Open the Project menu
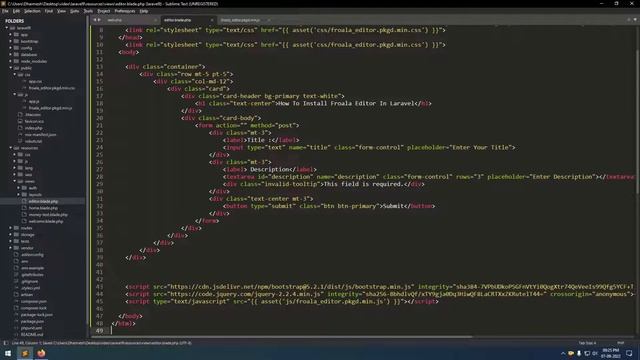 tap(104, 11)
